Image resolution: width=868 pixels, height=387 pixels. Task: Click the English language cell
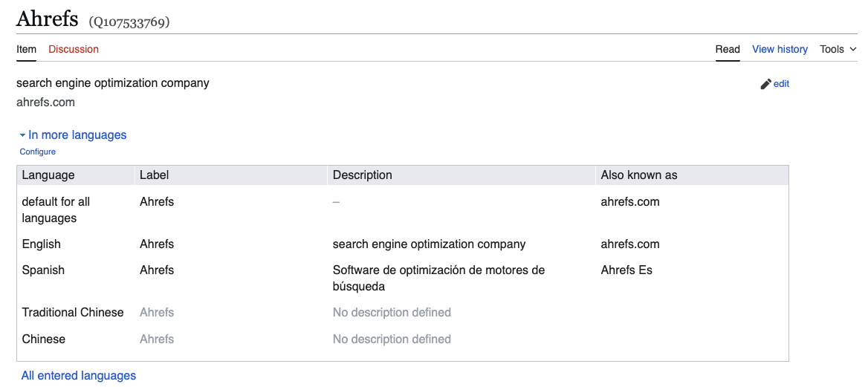pos(42,244)
